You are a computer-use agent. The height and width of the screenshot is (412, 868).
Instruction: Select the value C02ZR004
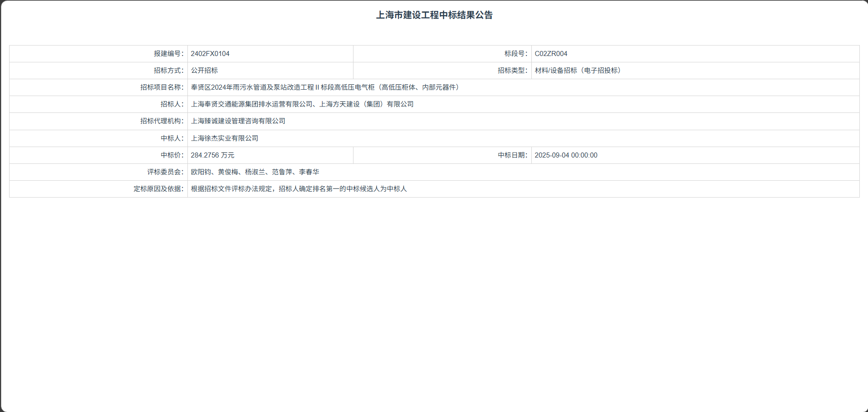(551, 54)
